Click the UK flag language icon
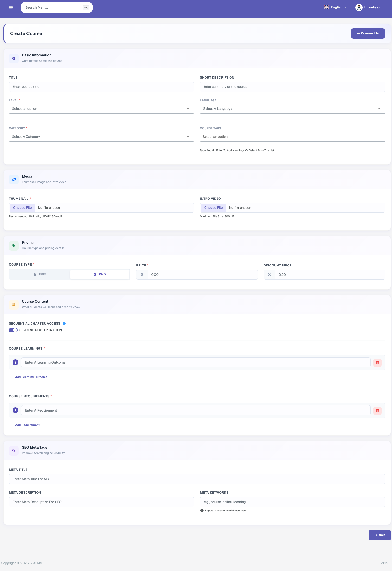Viewport: 392px width, 571px height. pos(327,7)
